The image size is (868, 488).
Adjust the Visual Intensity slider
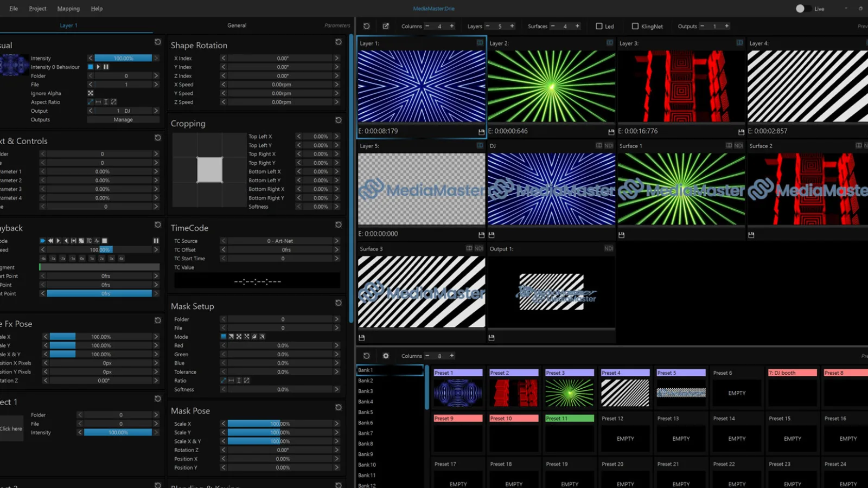(123, 58)
